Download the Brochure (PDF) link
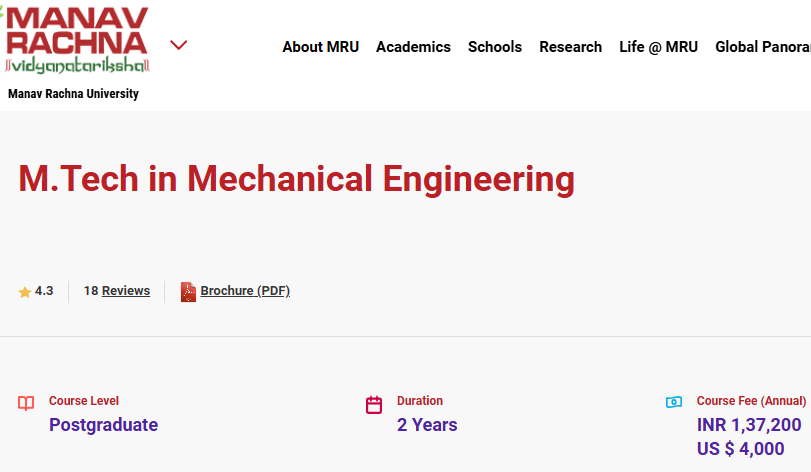The height and width of the screenshot is (472, 811). pos(245,291)
